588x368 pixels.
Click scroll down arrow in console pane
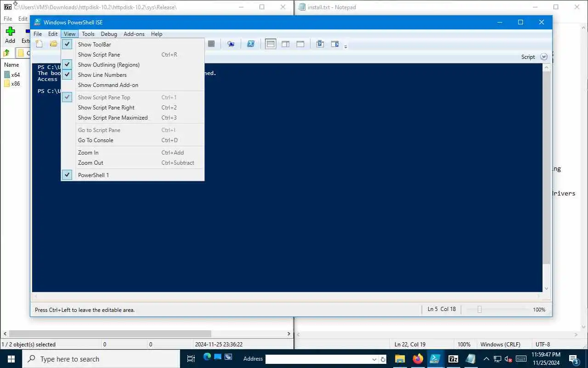pyautogui.click(x=546, y=288)
